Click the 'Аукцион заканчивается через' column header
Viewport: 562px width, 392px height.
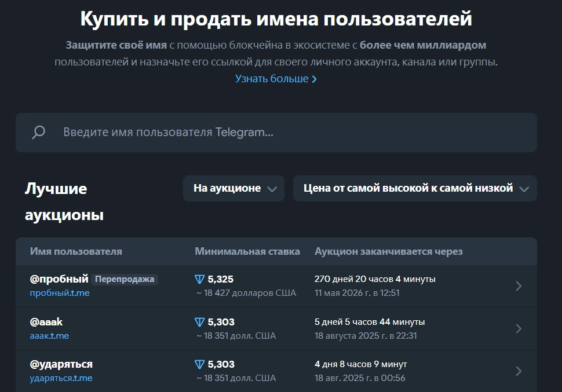(x=389, y=251)
